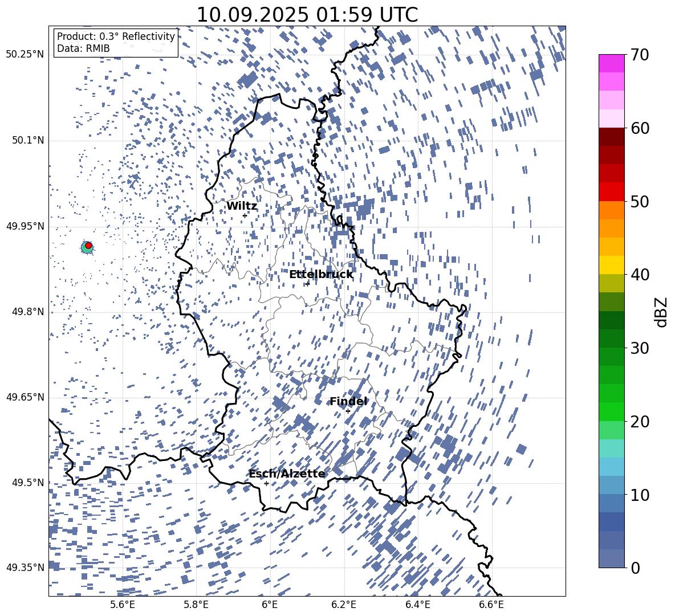
Task: Click the 40 tick on colorbar
Action: [639, 275]
